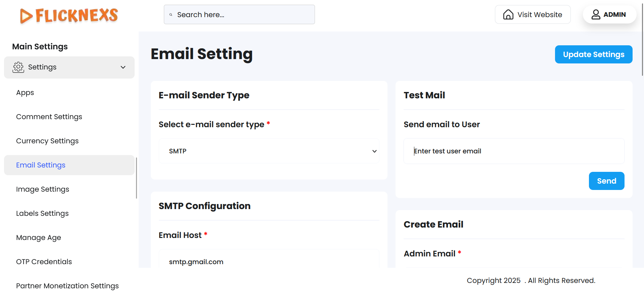Open Manage Age in the sidebar
The image size is (644, 293).
[x=39, y=238]
